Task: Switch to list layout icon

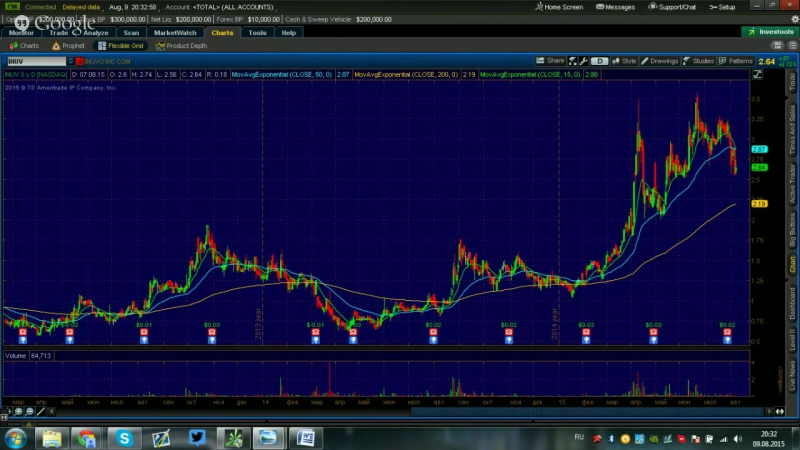Action: click(x=792, y=46)
